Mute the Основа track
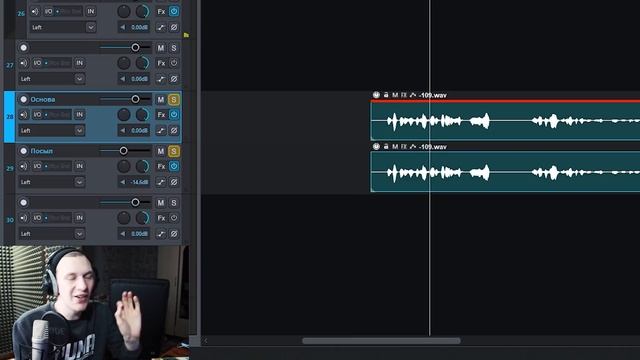640x360 pixels. coord(161,100)
